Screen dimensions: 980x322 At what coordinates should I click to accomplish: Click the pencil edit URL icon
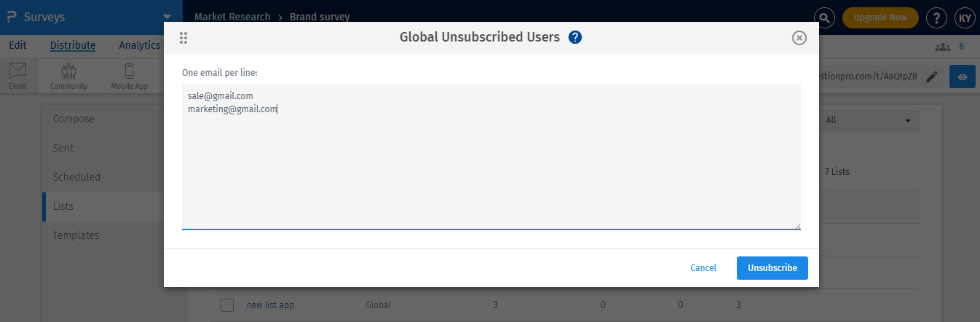[932, 76]
